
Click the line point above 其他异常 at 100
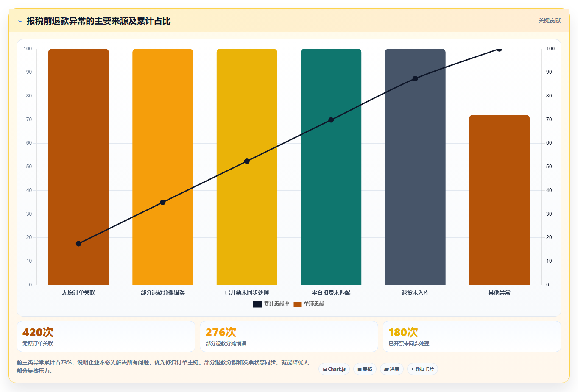(x=499, y=49)
